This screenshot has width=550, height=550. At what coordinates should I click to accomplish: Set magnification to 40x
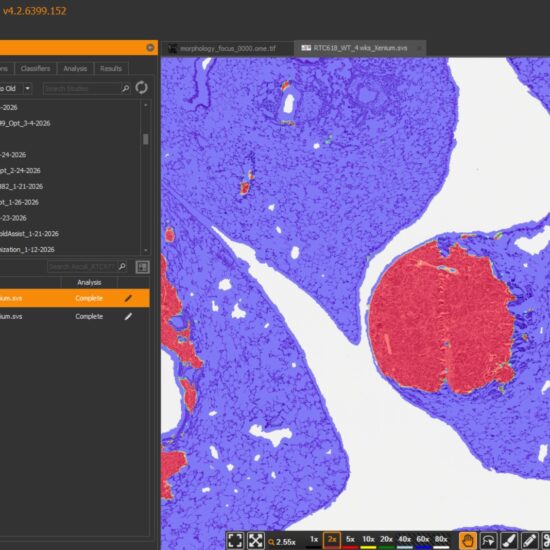coord(404,540)
